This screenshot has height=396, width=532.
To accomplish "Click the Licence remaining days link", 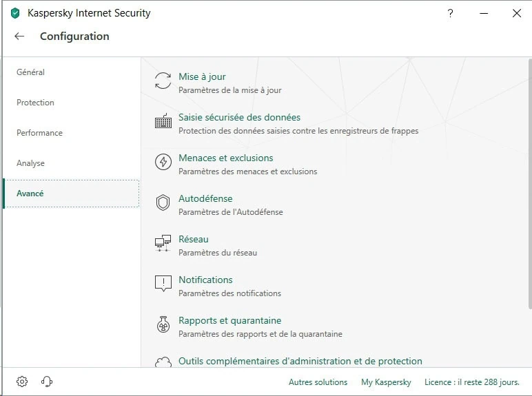I will (x=471, y=382).
